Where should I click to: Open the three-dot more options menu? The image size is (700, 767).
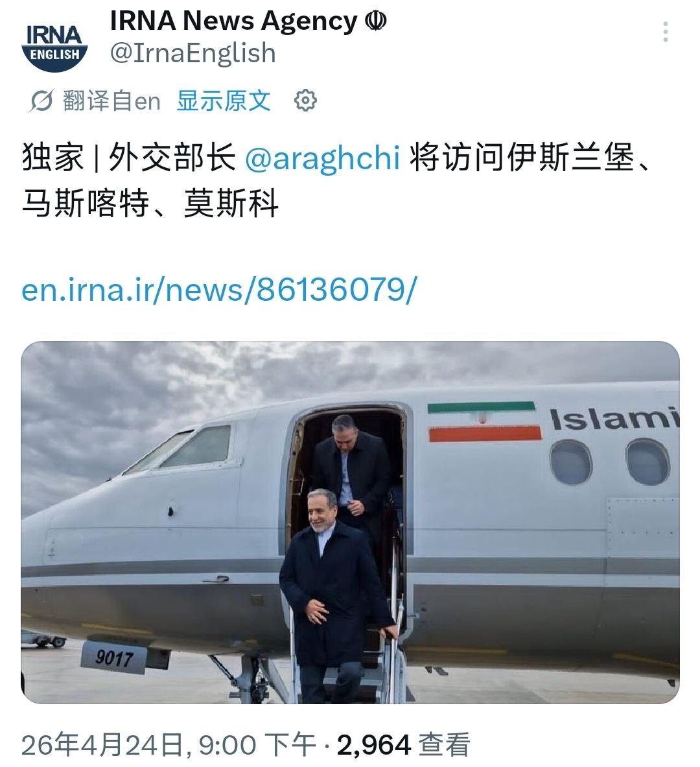[x=665, y=32]
